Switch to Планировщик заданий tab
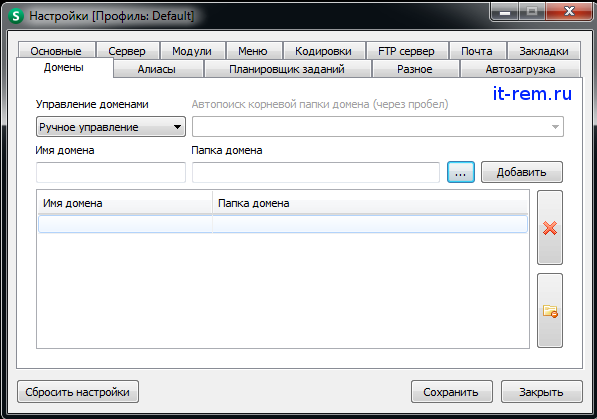This screenshot has height=419, width=597. click(x=287, y=69)
